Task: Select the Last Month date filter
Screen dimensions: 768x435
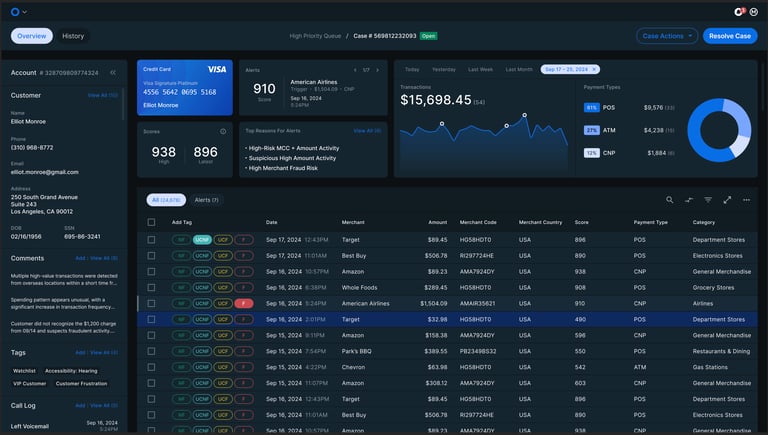Action: tap(519, 70)
